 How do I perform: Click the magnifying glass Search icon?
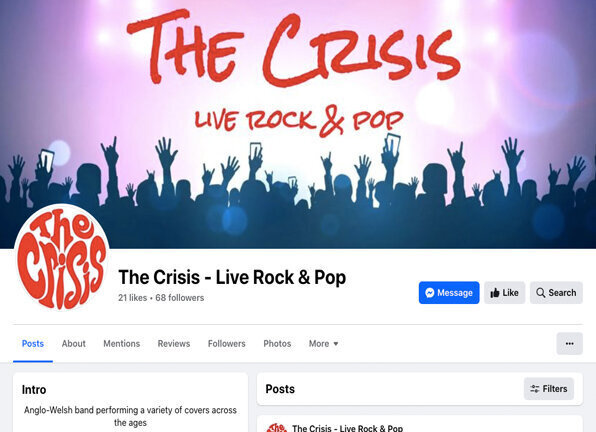tap(540, 293)
